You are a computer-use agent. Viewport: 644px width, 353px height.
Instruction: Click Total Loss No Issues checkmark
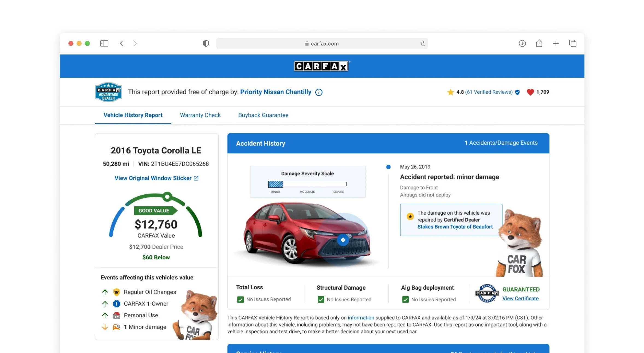[x=240, y=299]
